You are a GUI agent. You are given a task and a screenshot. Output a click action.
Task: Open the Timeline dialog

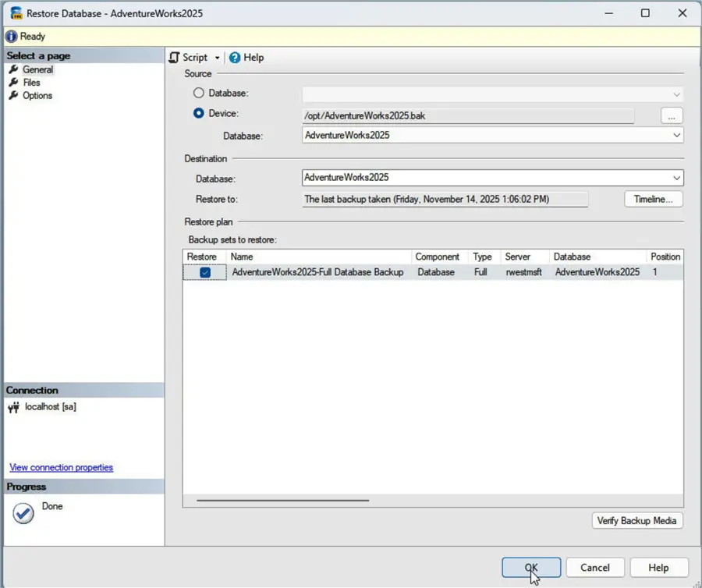653,199
